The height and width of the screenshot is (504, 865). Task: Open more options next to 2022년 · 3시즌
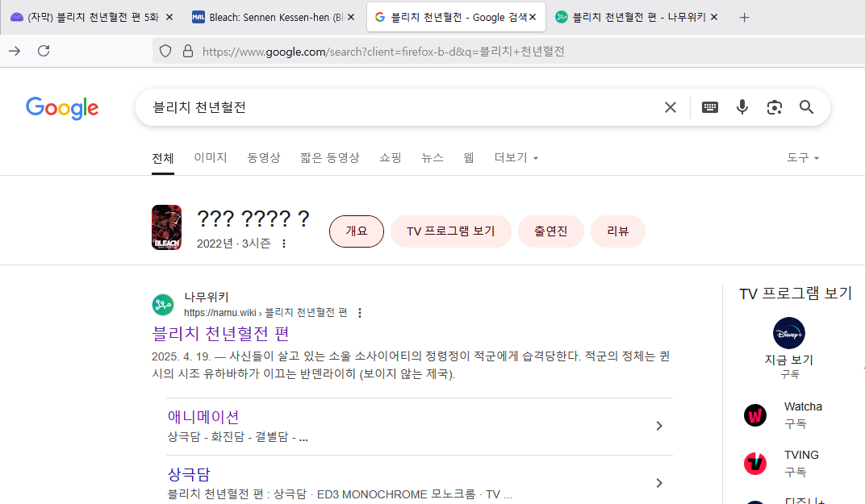point(284,244)
